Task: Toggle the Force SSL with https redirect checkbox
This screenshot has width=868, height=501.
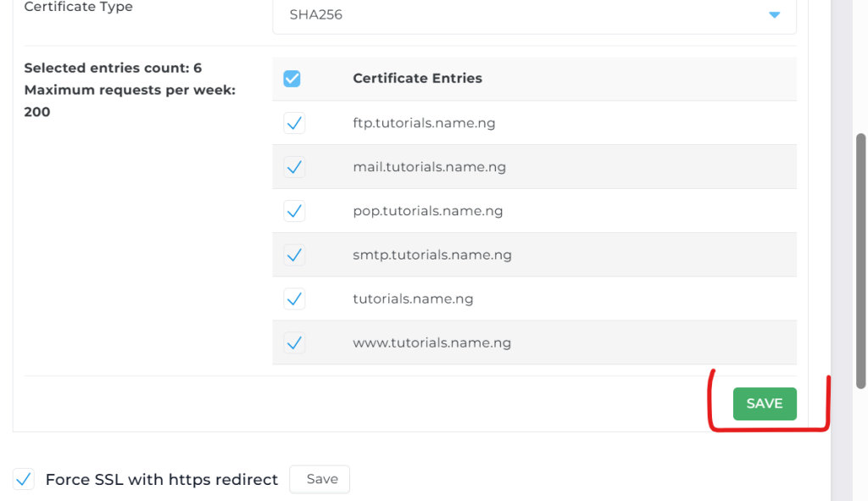Action: coord(24,479)
